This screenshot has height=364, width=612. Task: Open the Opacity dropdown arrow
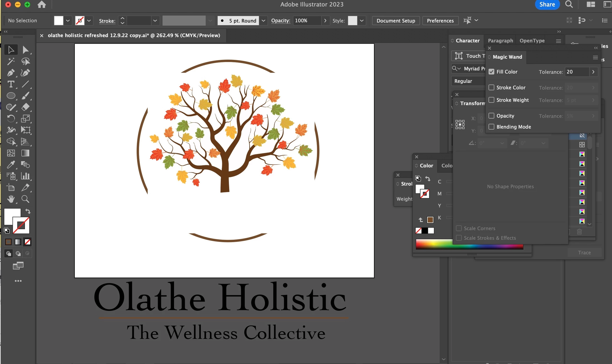point(325,21)
